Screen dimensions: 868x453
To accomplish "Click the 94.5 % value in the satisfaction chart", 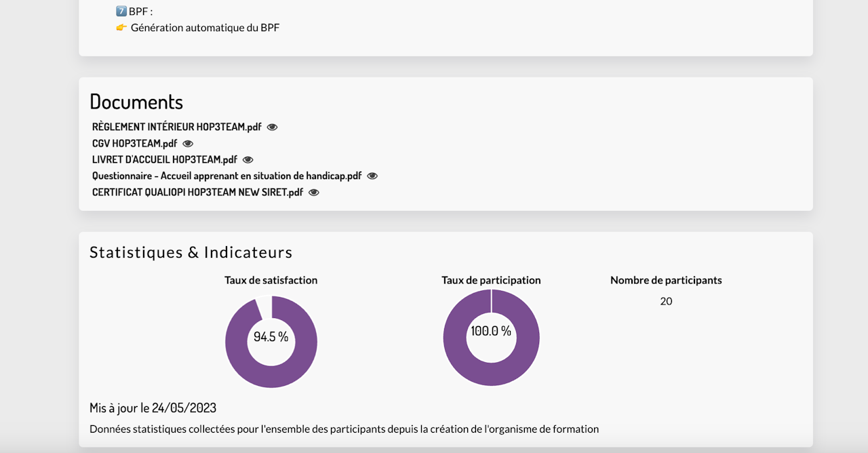I will tap(271, 336).
